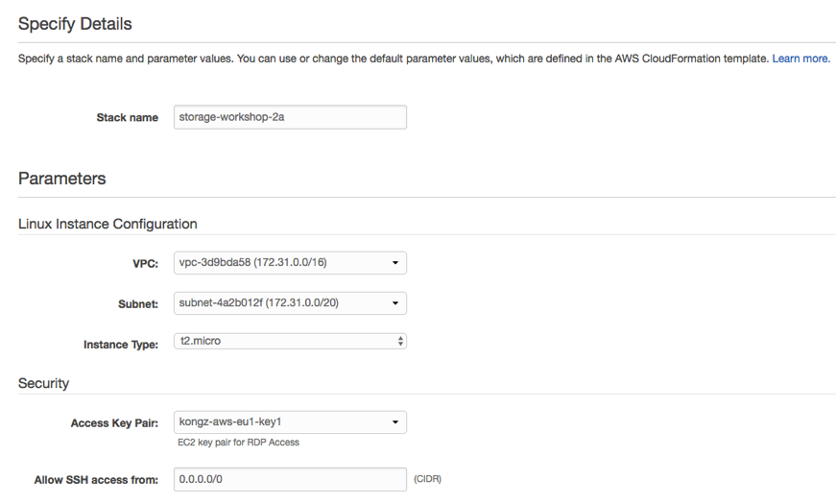The height and width of the screenshot is (504, 836).
Task: Click the Instance Type up-down arrows icon
Action: tap(400, 342)
